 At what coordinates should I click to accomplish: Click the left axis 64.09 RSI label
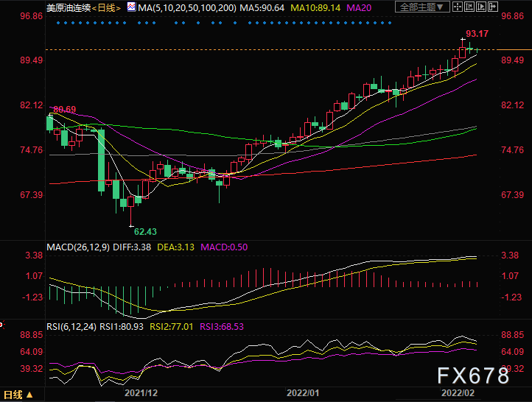click(x=32, y=352)
